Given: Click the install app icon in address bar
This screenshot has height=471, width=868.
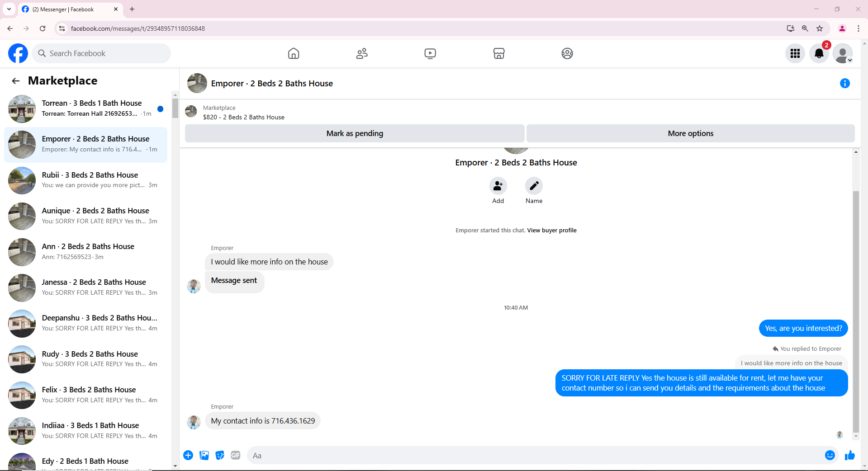Looking at the screenshot, I should tap(791, 28).
